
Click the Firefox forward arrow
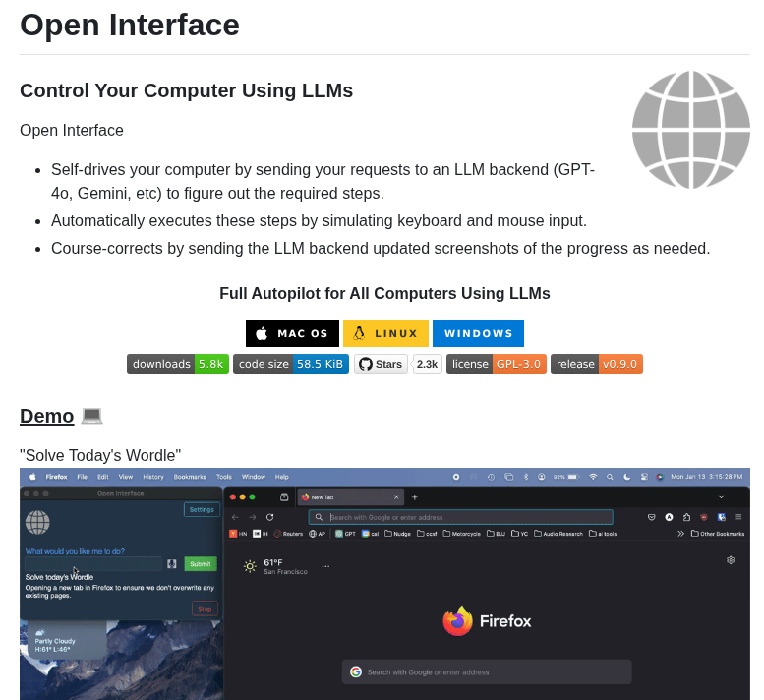[253, 517]
